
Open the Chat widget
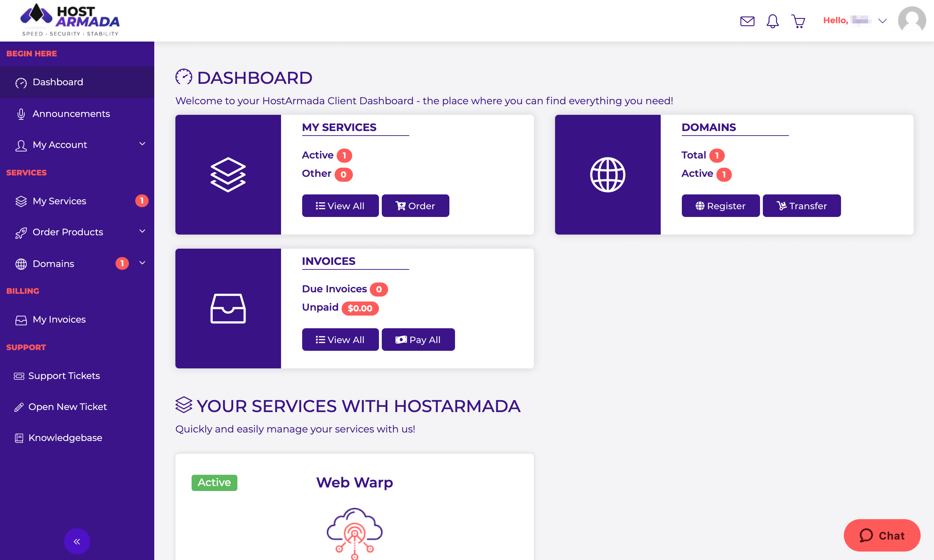pos(882,535)
